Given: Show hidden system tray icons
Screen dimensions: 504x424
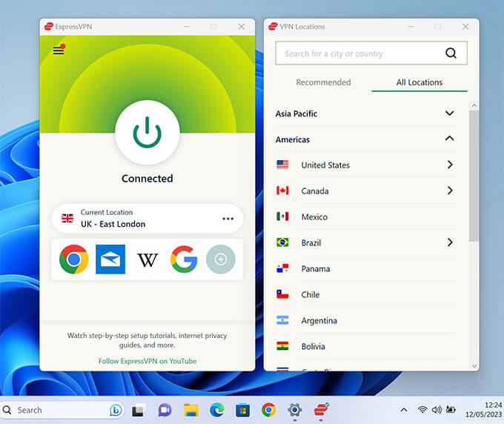Looking at the screenshot, I should click(404, 410).
